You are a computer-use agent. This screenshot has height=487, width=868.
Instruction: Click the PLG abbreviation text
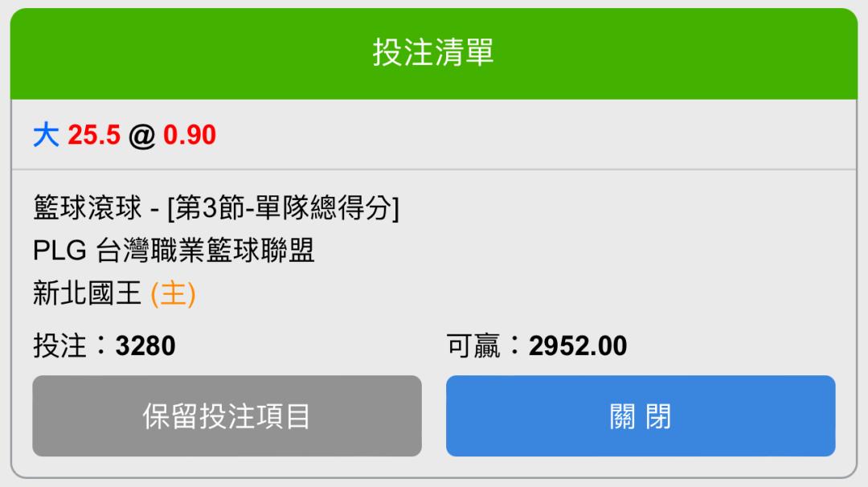[x=59, y=251]
